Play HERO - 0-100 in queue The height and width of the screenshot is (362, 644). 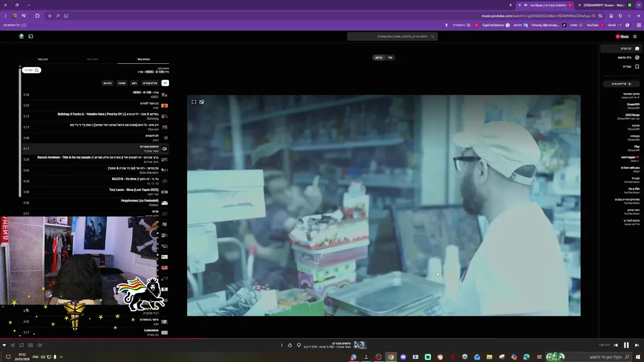[96, 95]
